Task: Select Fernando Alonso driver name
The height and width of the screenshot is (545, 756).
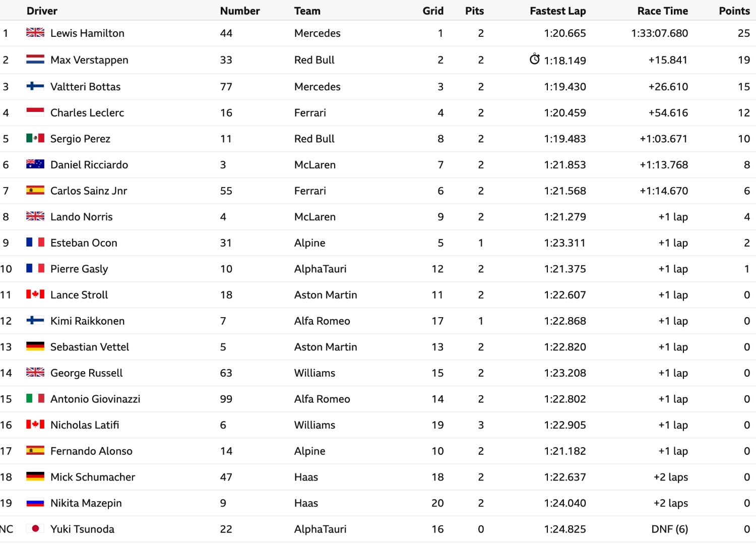Action: click(x=91, y=451)
